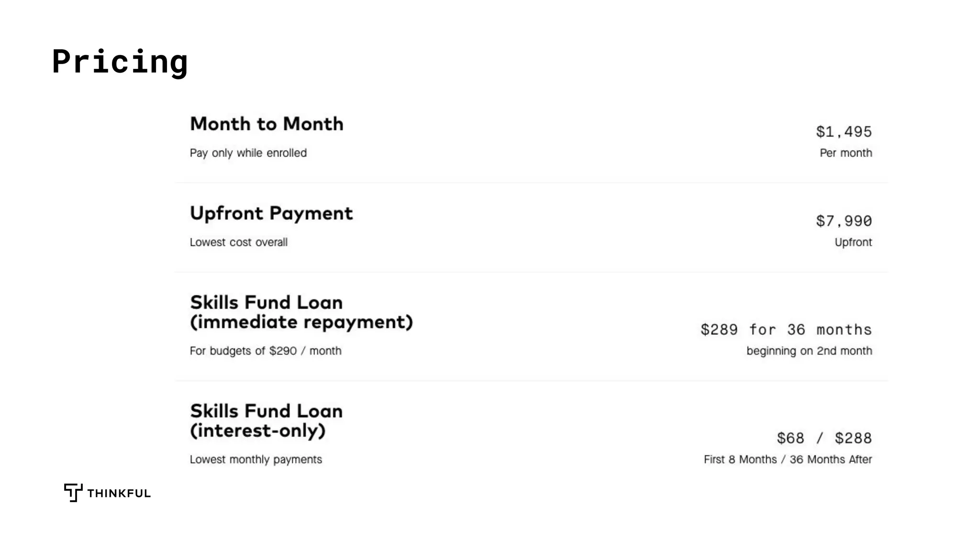Click the THINKFUL wordmark text
This screenshot has width=980, height=551.
[119, 494]
